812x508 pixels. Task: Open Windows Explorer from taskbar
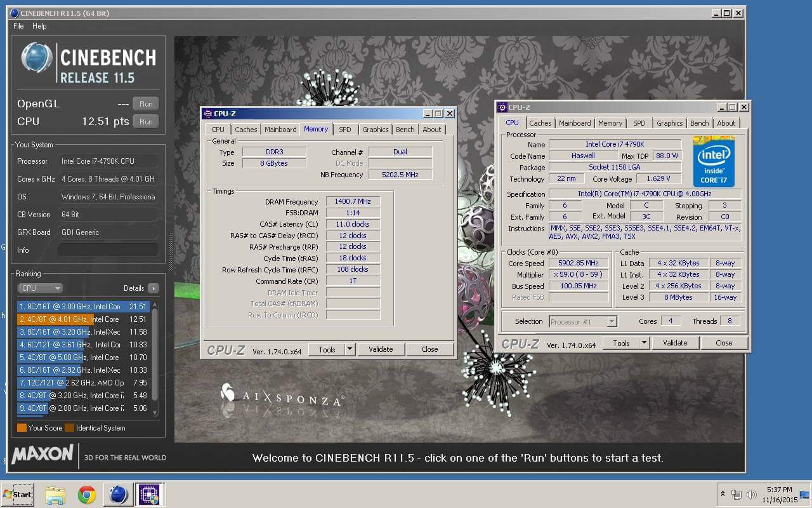click(55, 495)
